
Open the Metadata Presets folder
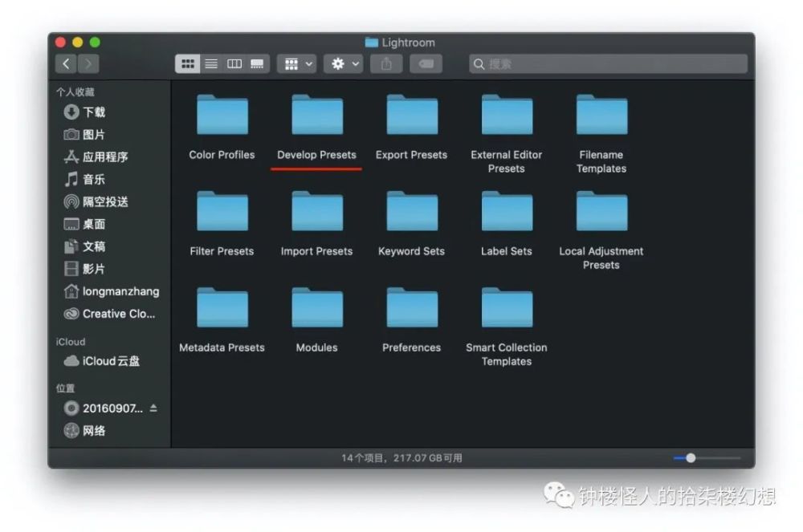[222, 308]
